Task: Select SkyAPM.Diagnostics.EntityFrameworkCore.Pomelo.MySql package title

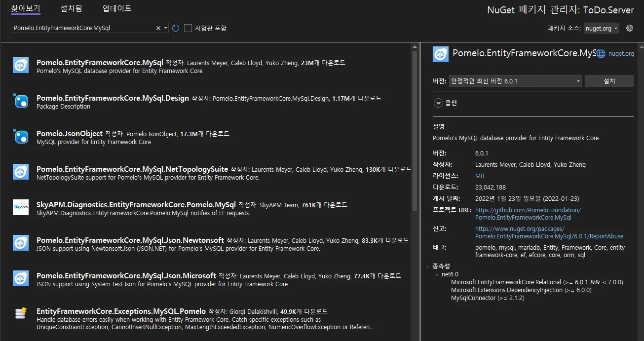Action: coord(136,205)
